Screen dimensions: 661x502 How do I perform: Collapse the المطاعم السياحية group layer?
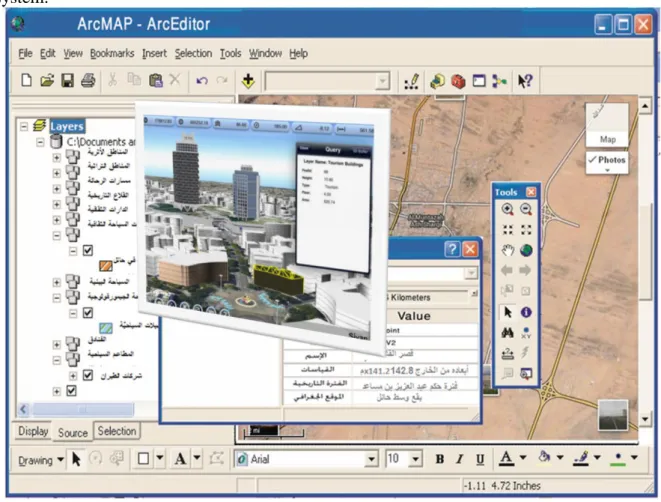click(56, 360)
